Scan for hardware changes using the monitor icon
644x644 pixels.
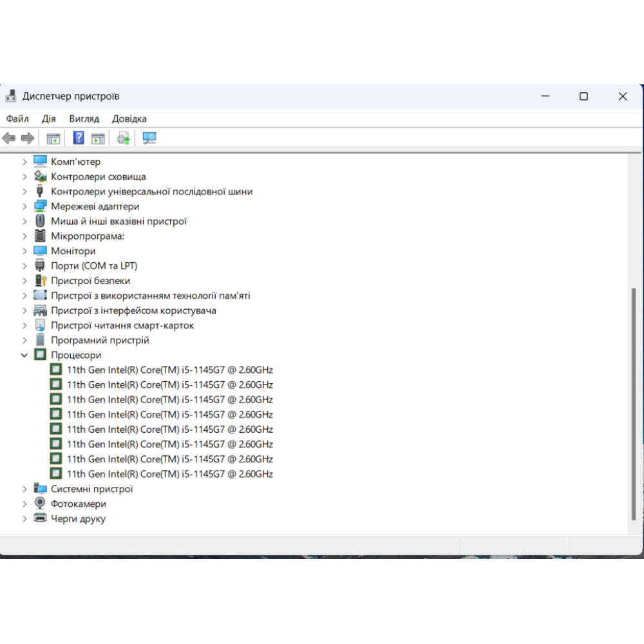[x=149, y=138]
